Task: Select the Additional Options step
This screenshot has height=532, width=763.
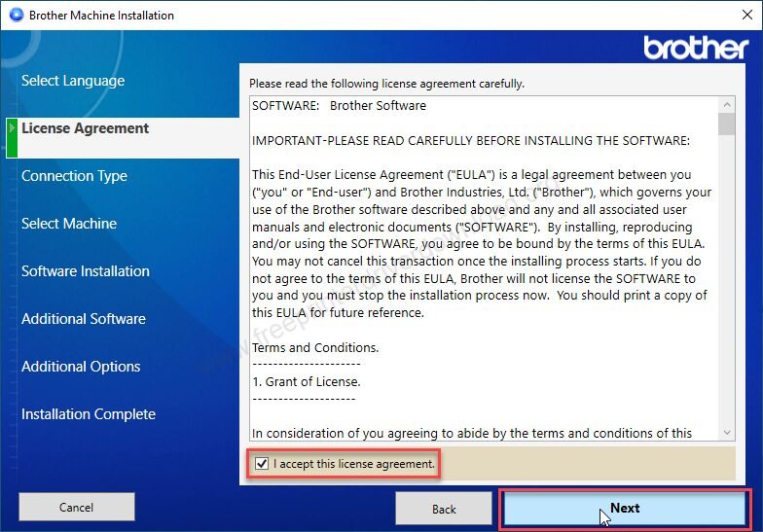Action: point(81,367)
